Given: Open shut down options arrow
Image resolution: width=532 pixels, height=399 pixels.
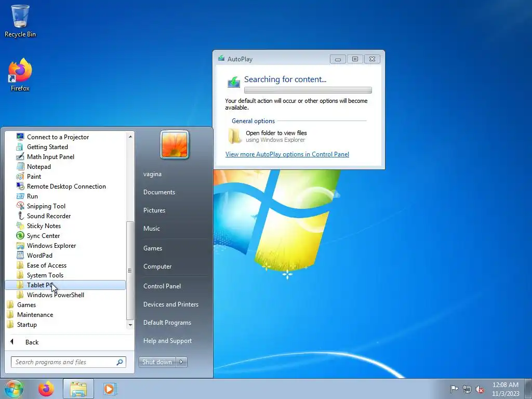Looking at the screenshot, I should (x=181, y=362).
